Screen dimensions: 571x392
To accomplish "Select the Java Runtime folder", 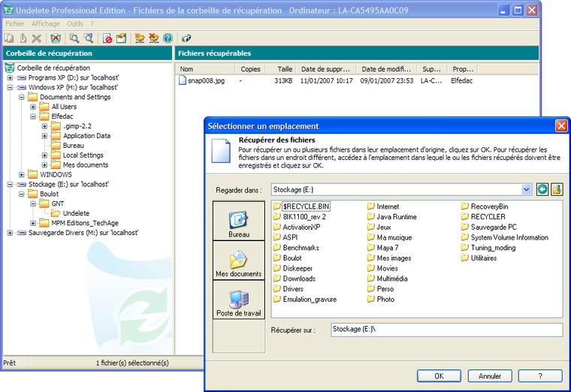I will tap(392, 216).
